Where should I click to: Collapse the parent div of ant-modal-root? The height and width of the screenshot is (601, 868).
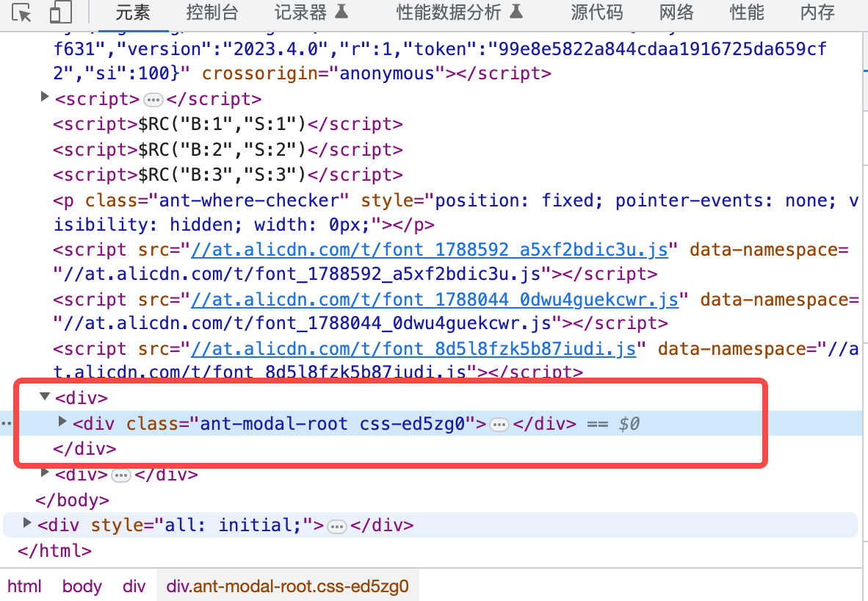[x=45, y=396]
